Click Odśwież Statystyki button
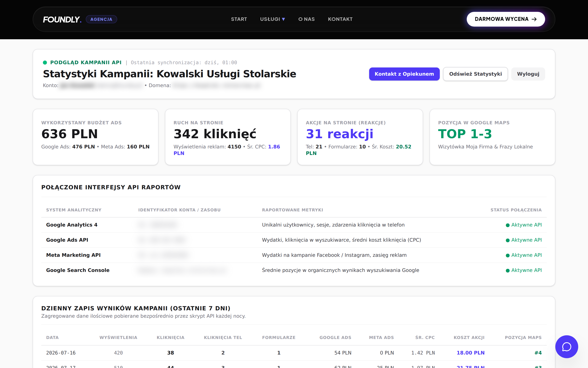The image size is (588, 368). [475, 74]
